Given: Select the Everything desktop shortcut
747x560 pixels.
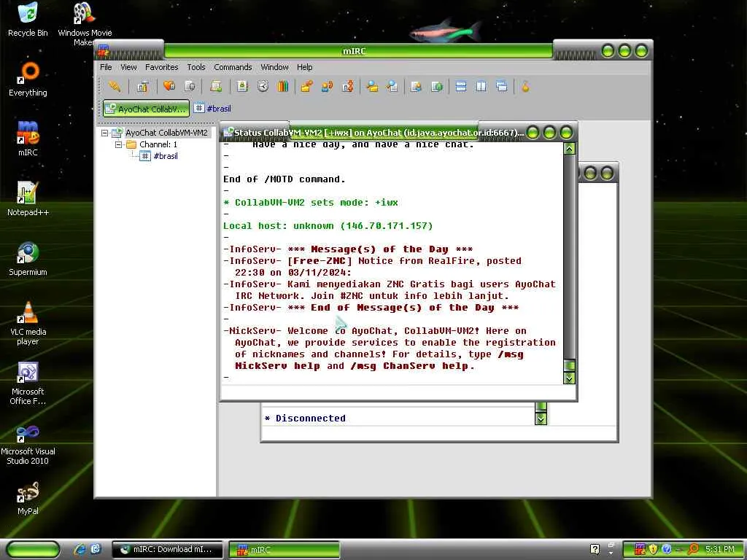Looking at the screenshot, I should coord(28,79).
